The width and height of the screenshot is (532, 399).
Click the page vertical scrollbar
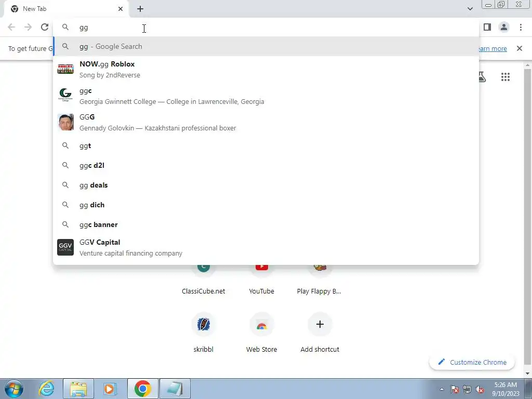point(527,217)
